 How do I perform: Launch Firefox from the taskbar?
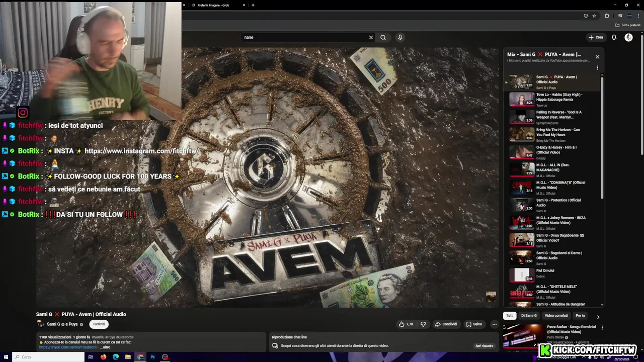103,357
